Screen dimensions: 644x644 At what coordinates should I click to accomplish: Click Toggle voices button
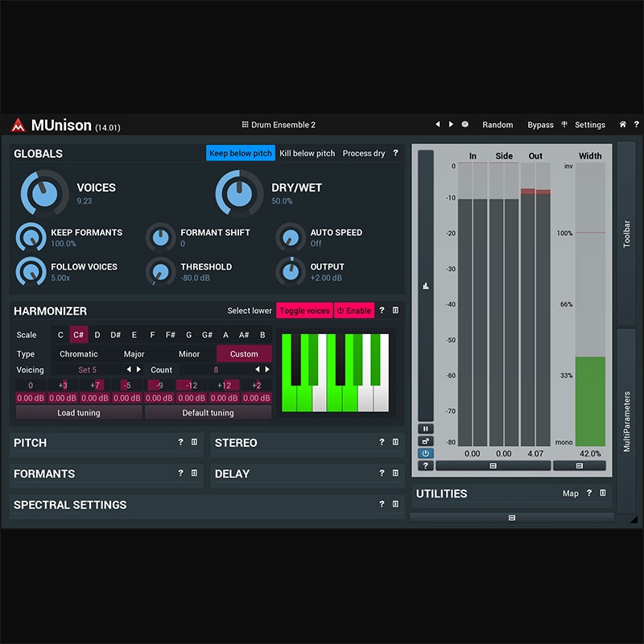[305, 311]
